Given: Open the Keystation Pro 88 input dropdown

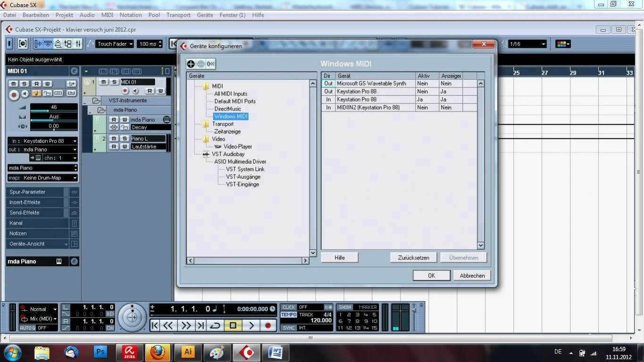Looking at the screenshot, I should click(42, 141).
